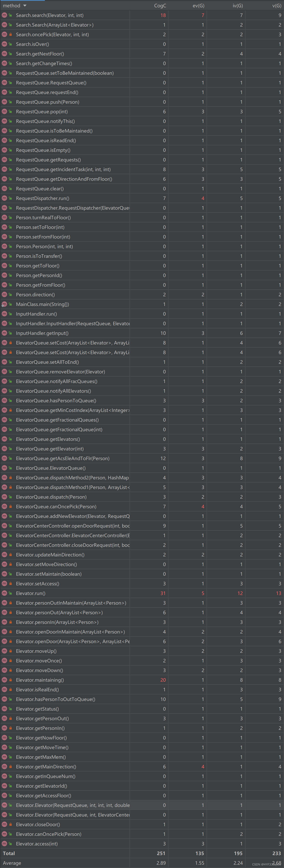Click method icon of Elevator.access(int)
This screenshot has height=868, width=284.
pyautogui.click(x=4, y=843)
